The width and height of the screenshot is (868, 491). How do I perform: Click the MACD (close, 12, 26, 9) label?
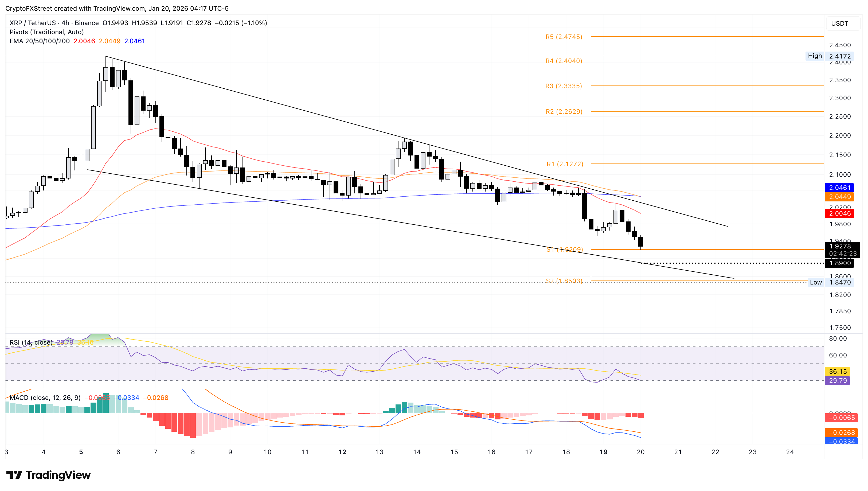tap(45, 398)
